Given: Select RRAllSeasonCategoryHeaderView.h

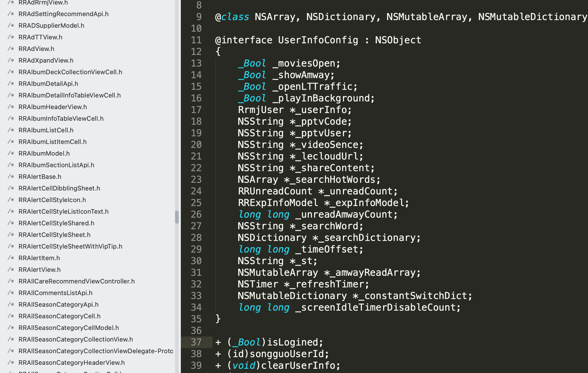Looking at the screenshot, I should pyautogui.click(x=72, y=363).
